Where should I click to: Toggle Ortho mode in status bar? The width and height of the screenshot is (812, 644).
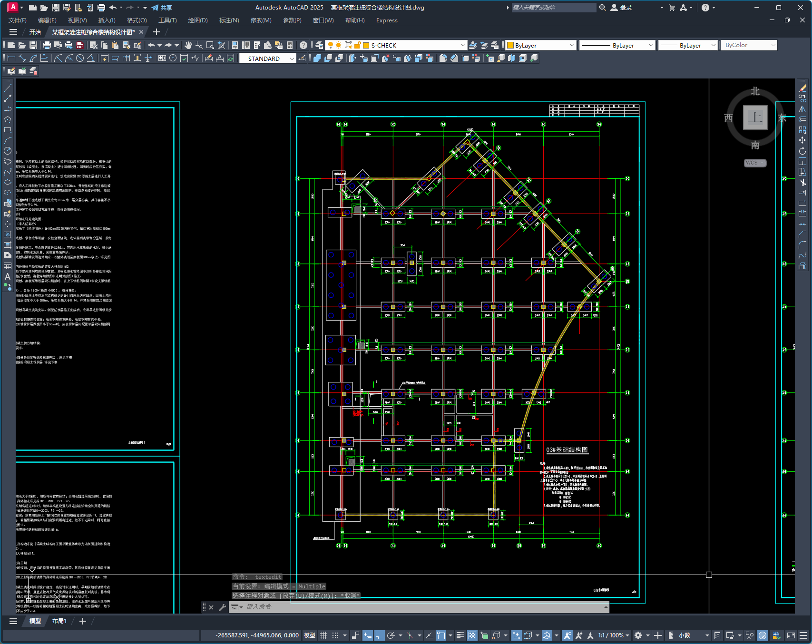(379, 635)
